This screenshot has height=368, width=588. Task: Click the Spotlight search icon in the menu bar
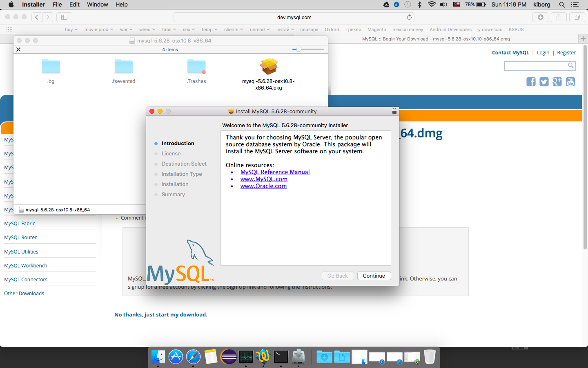(562, 4)
